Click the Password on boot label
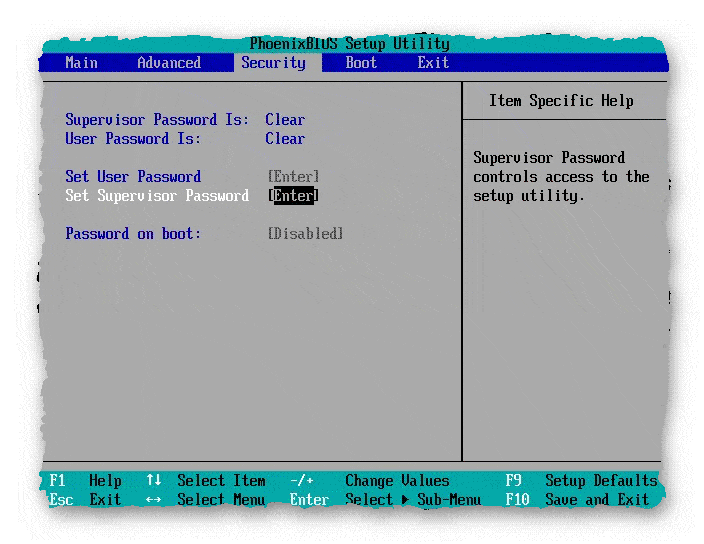This screenshot has width=704, height=544. (x=133, y=233)
